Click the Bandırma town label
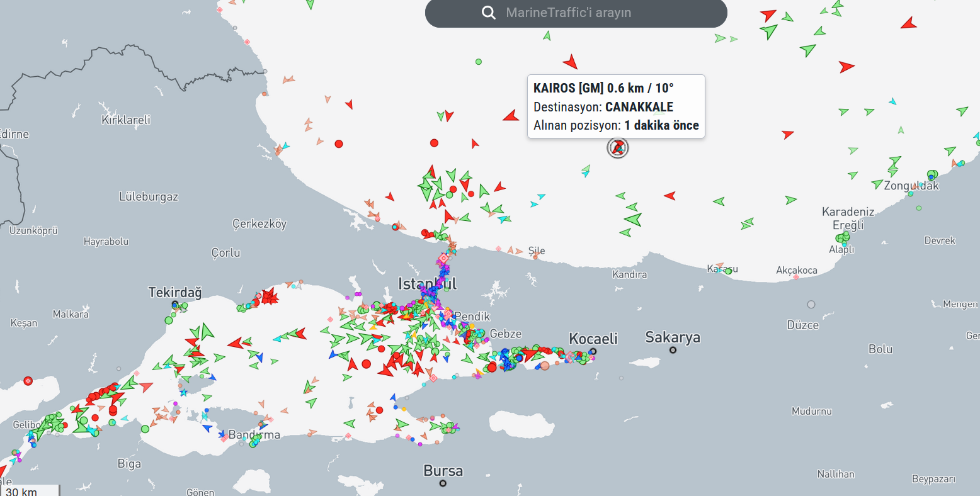The image size is (980, 496). pos(254,435)
